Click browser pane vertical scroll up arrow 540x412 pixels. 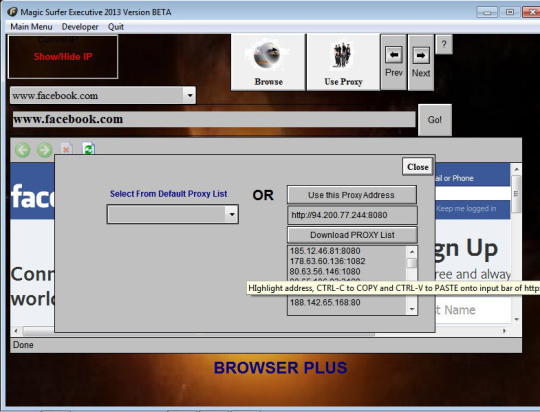point(516,169)
